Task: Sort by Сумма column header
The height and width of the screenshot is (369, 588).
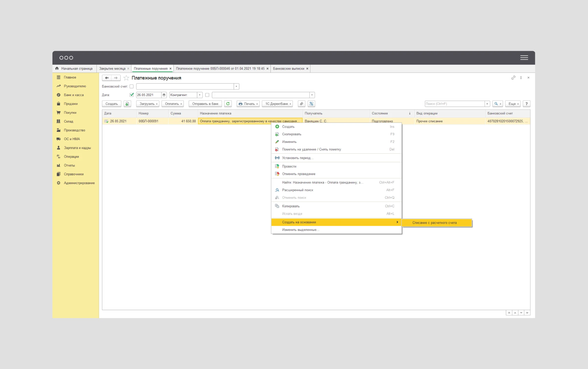Action: [183, 113]
